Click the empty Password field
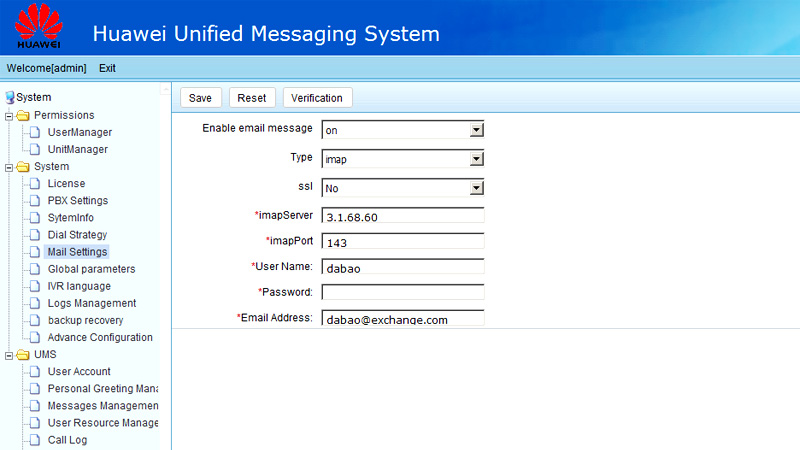This screenshot has height=450, width=800. pos(403,292)
